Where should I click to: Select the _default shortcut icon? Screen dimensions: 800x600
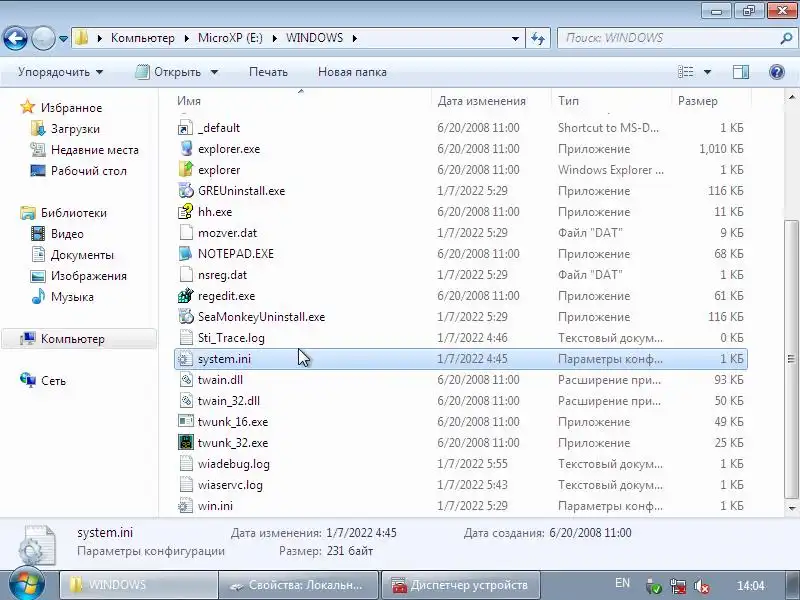[185, 128]
